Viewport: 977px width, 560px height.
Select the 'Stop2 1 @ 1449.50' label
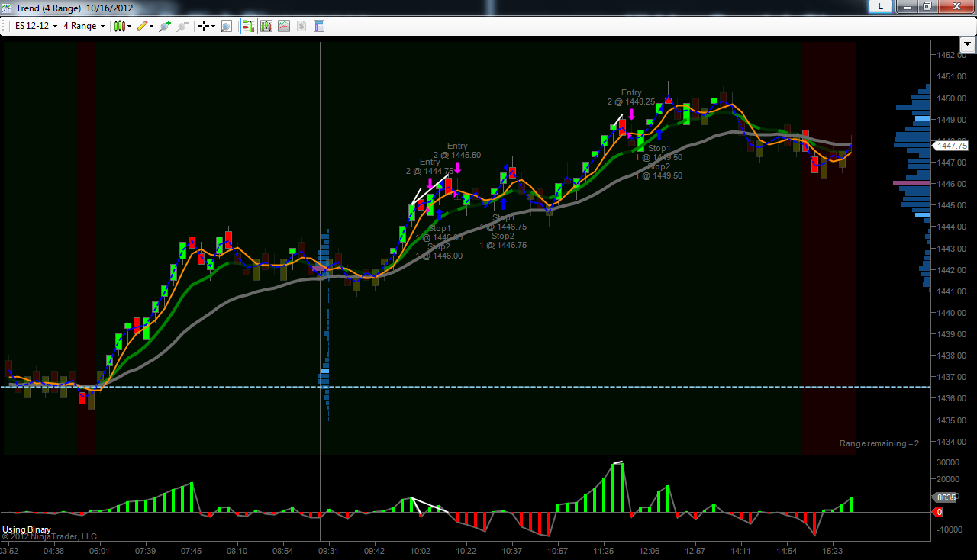point(659,171)
